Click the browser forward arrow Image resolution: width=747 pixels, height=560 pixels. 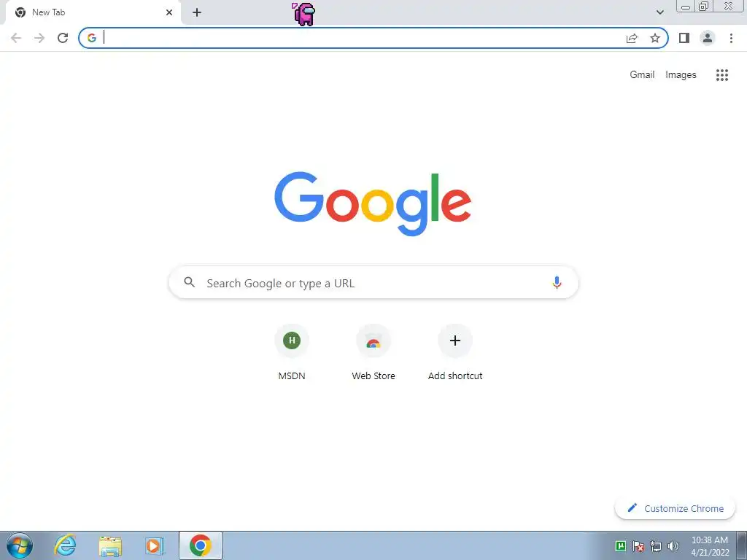click(x=39, y=38)
